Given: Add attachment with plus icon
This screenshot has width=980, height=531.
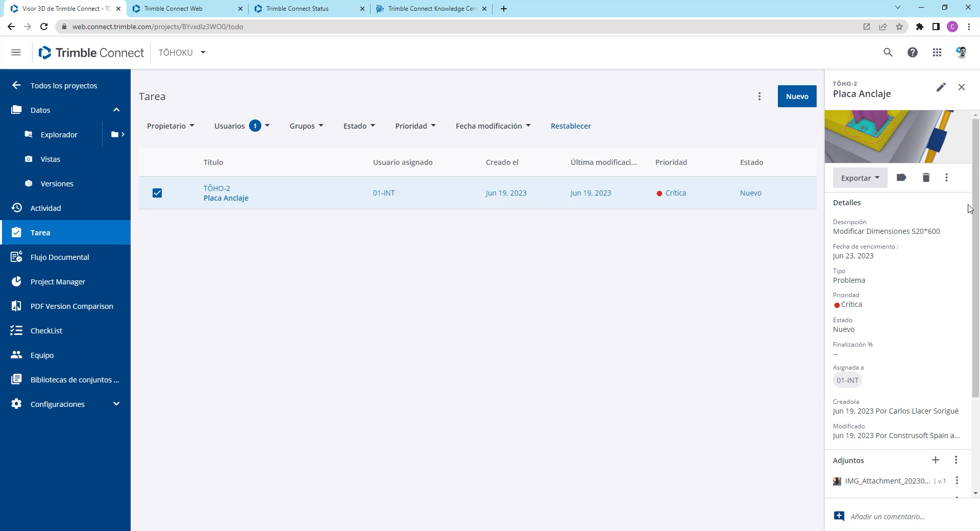Looking at the screenshot, I should point(936,460).
